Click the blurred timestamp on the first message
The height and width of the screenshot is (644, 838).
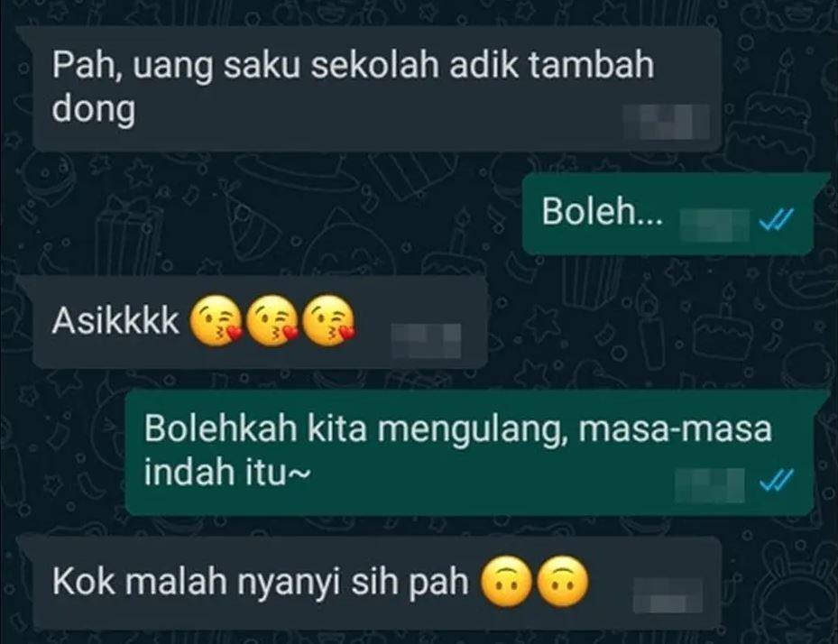pos(667,123)
